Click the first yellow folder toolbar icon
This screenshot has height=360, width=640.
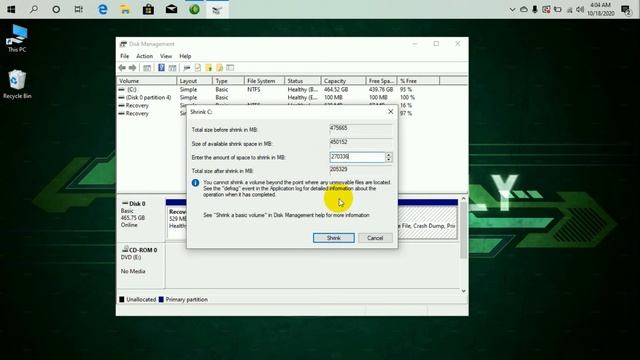209,68
